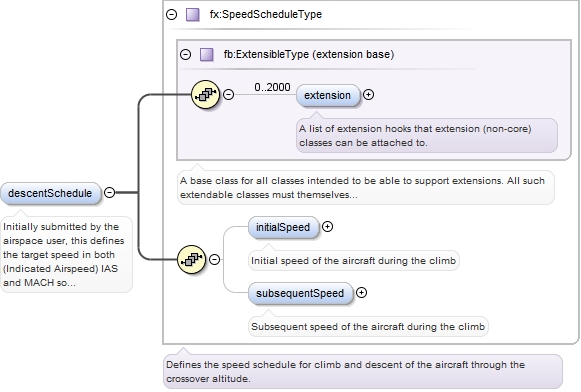This screenshot has width=581, height=392.
Task: Select the initialSpeed element node
Action: click(x=283, y=227)
